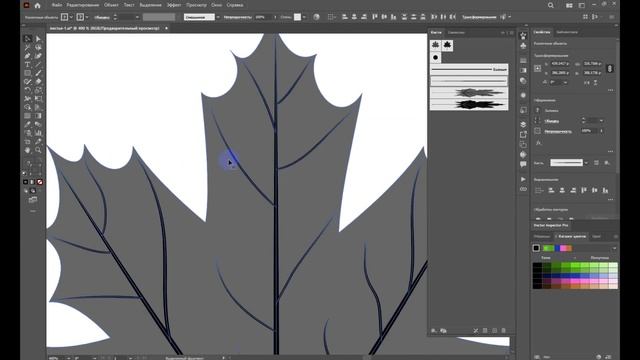Click the recolor artwork globe icon
640x360 pixels.
[316, 17]
